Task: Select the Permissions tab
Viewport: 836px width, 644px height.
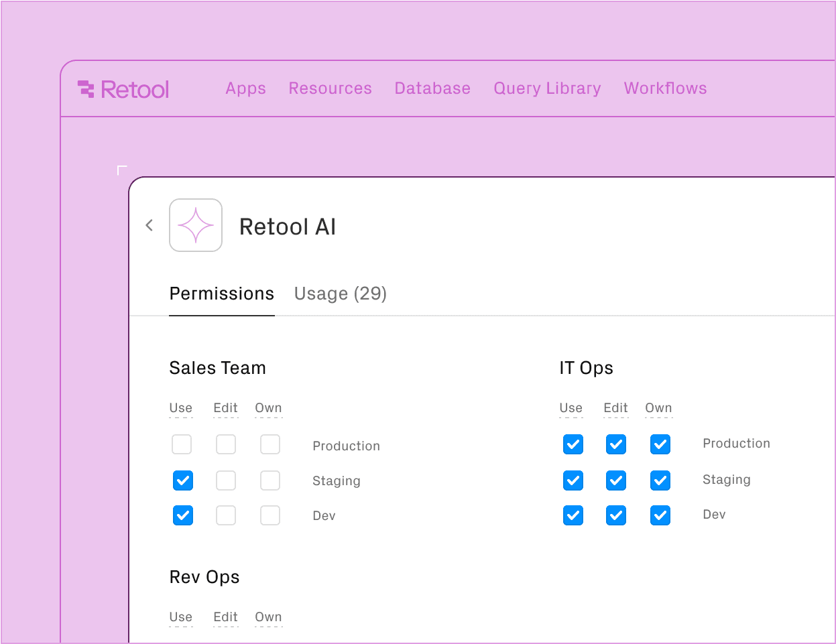Action: pyautogui.click(x=221, y=294)
